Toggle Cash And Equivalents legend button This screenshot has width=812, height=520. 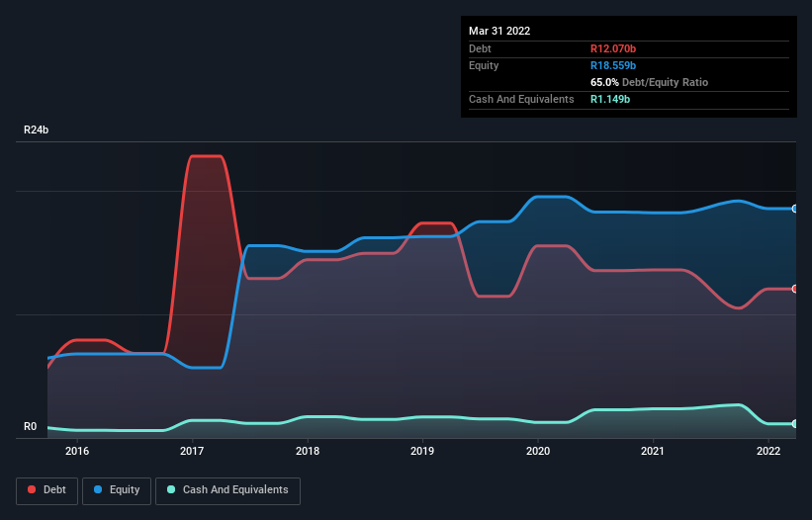(x=227, y=490)
